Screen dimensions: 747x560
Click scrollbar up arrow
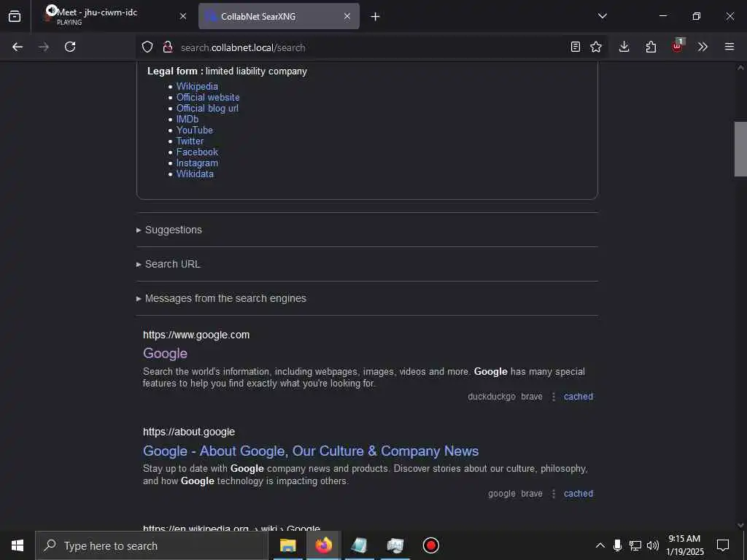[740, 68]
